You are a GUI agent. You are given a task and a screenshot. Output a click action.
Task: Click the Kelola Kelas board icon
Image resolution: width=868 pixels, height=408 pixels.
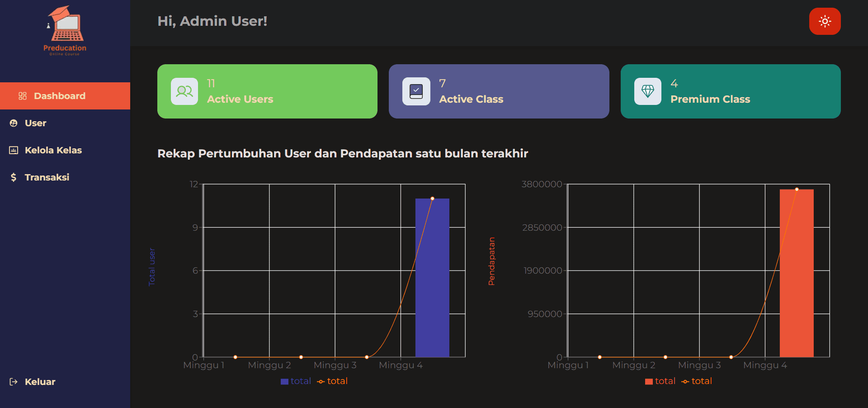[14, 150]
